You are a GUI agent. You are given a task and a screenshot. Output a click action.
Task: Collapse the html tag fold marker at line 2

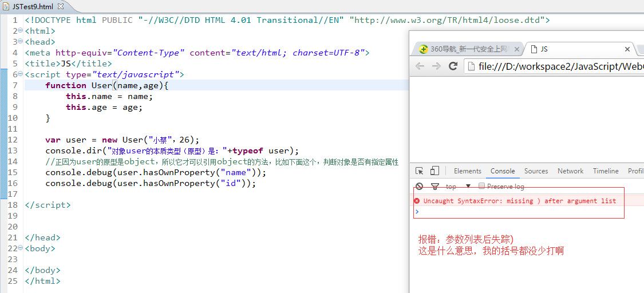pos(21,31)
